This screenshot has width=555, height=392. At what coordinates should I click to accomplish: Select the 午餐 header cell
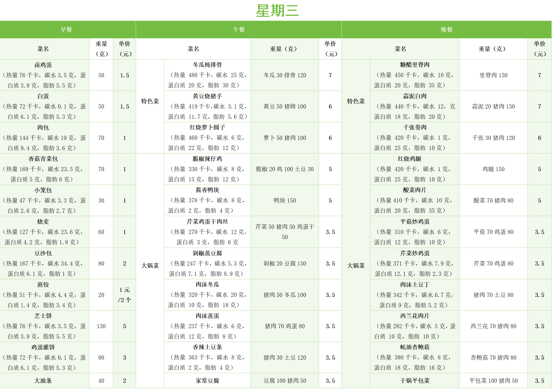(239, 29)
